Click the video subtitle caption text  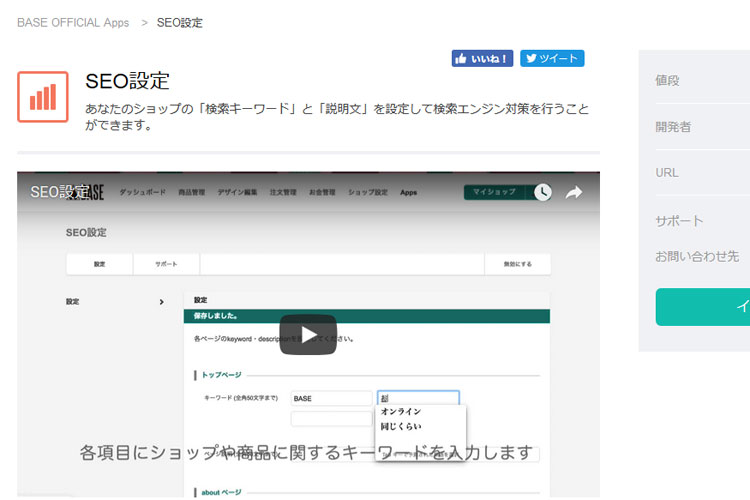pyautogui.click(x=306, y=452)
